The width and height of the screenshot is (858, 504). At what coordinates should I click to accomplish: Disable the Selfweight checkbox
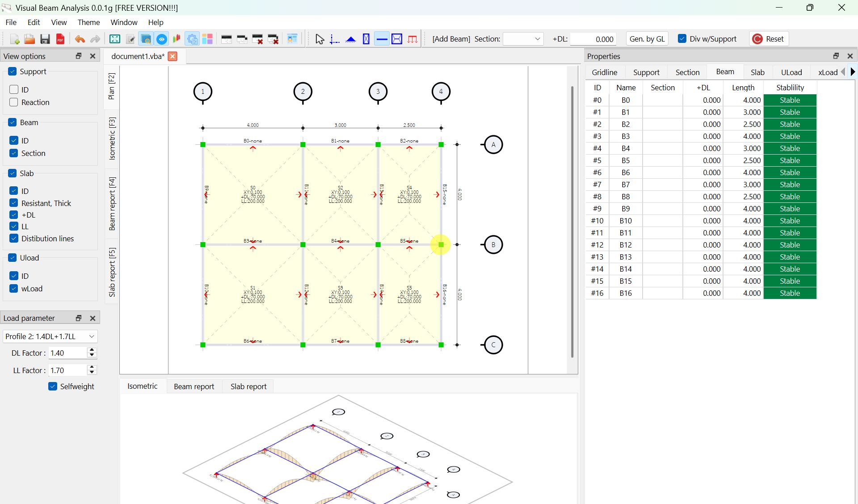[x=53, y=386]
